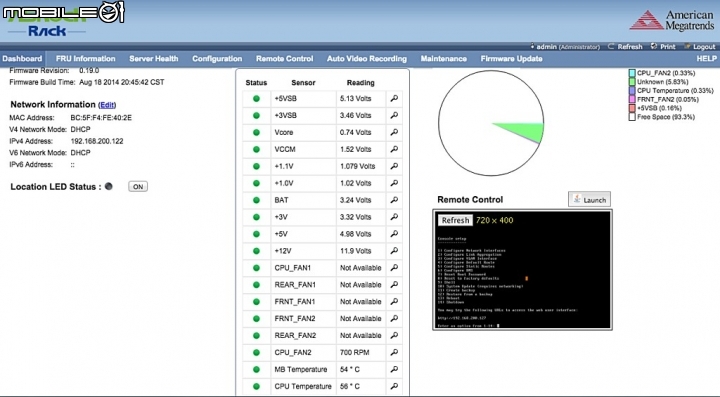
Task: Open the Configuration menu
Action: point(217,59)
